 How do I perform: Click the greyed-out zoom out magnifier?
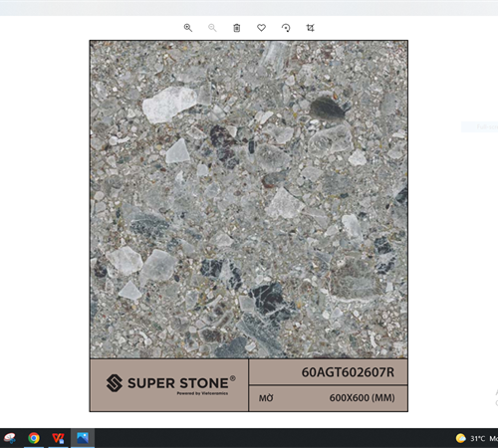click(212, 28)
